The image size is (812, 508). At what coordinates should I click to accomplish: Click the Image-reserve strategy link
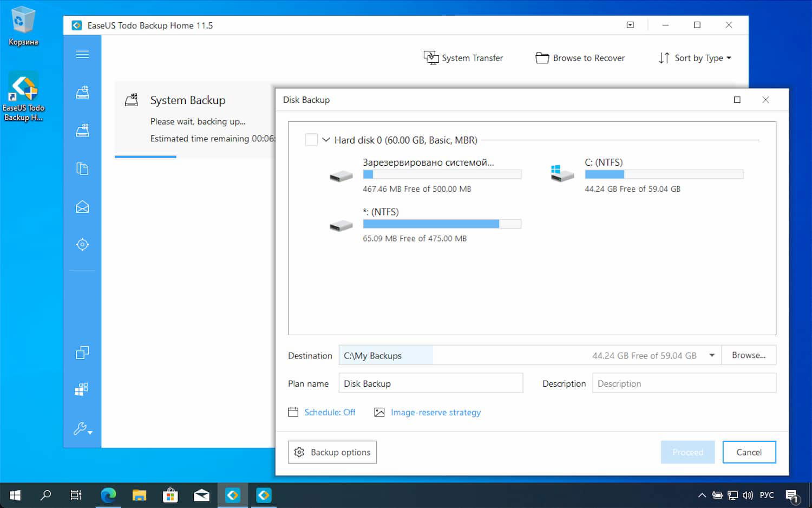pyautogui.click(x=435, y=412)
